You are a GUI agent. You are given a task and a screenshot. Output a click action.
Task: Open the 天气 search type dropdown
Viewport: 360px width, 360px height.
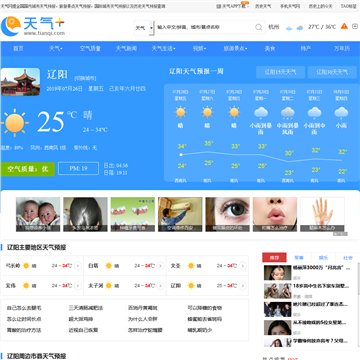point(144,28)
